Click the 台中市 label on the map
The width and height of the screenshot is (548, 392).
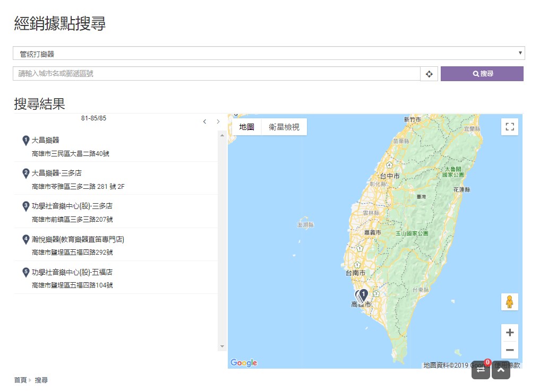pyautogui.click(x=390, y=176)
